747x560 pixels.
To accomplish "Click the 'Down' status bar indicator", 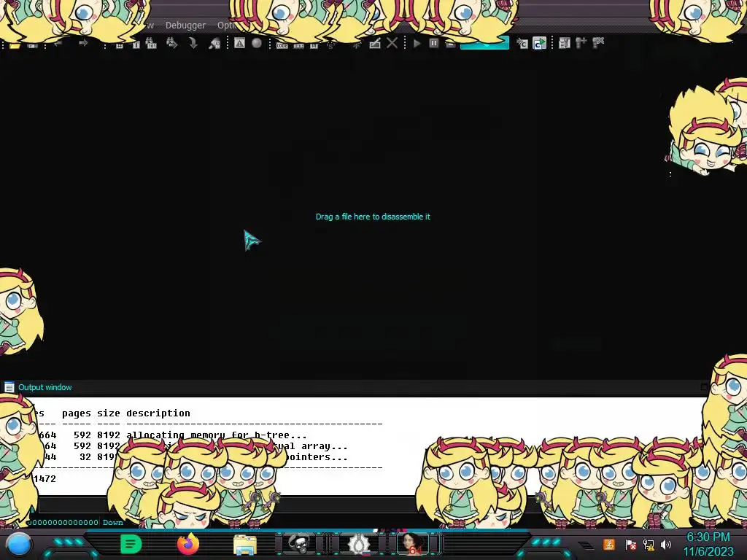I will (113, 522).
